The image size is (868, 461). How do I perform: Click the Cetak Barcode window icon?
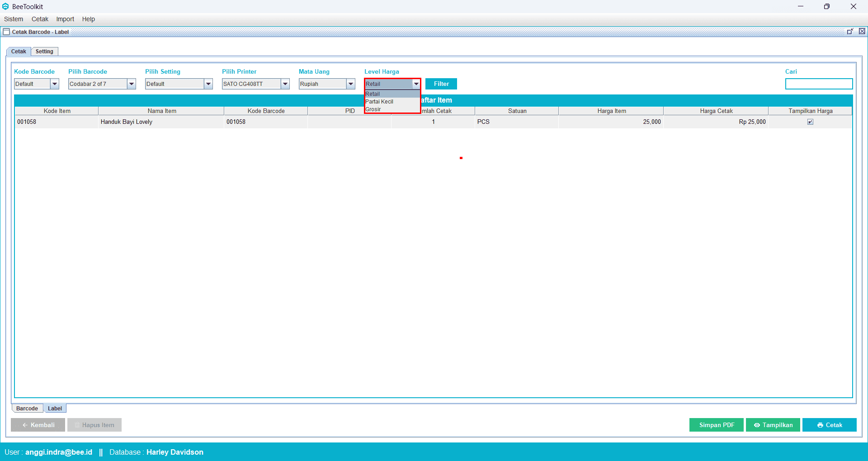tap(6, 32)
